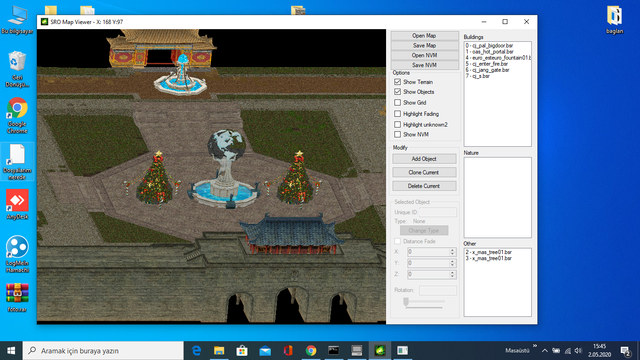640x360 pixels.
Task: Click the Save NVM button
Action: tap(424, 65)
